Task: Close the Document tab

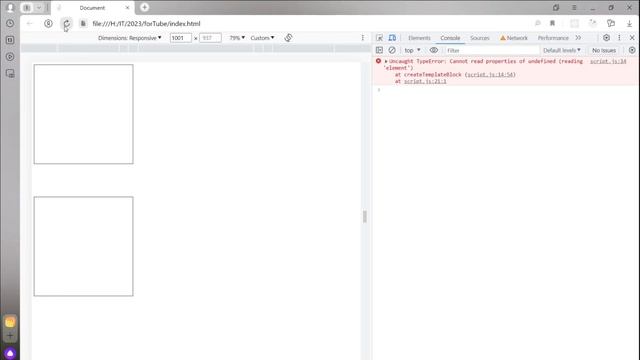Action: [127, 8]
